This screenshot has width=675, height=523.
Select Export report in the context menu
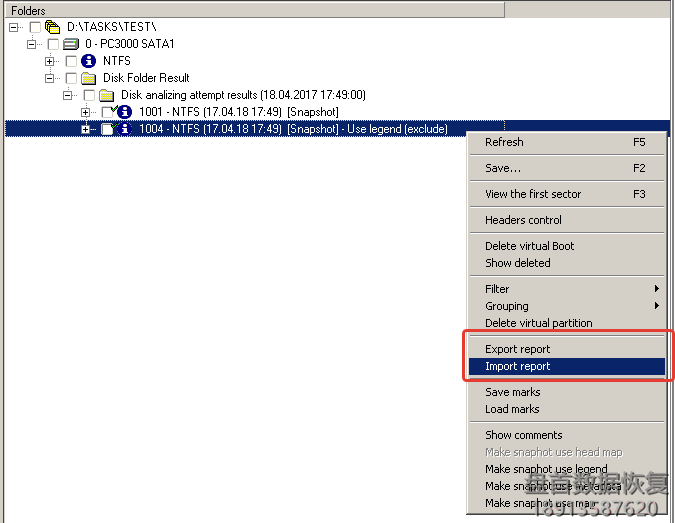[x=518, y=349]
